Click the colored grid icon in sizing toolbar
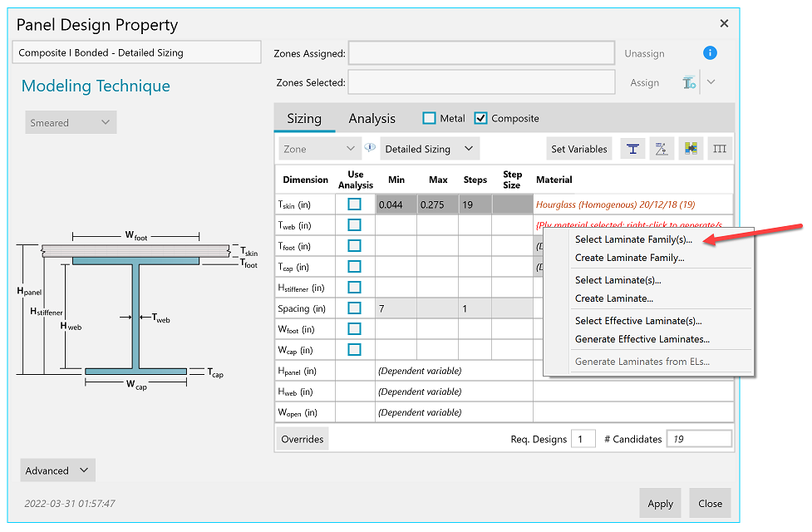Screen dimensions: 812x532 click(x=691, y=149)
